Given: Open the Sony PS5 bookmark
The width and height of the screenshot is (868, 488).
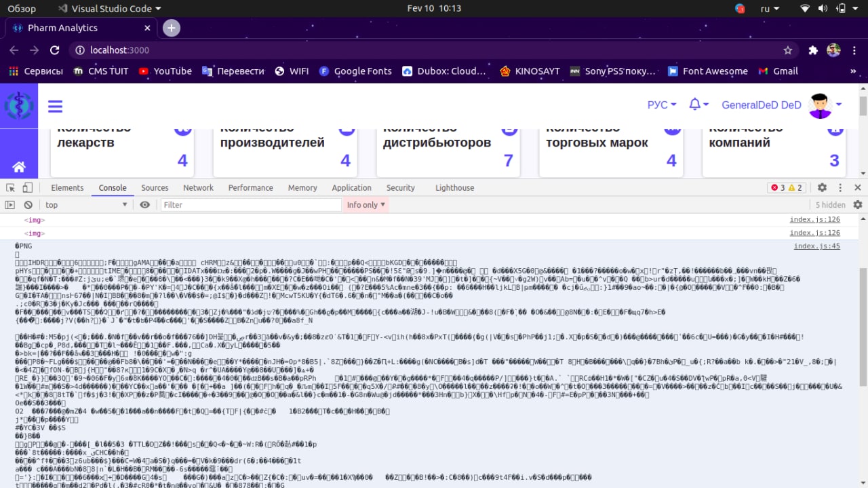Looking at the screenshot, I should pos(613,71).
